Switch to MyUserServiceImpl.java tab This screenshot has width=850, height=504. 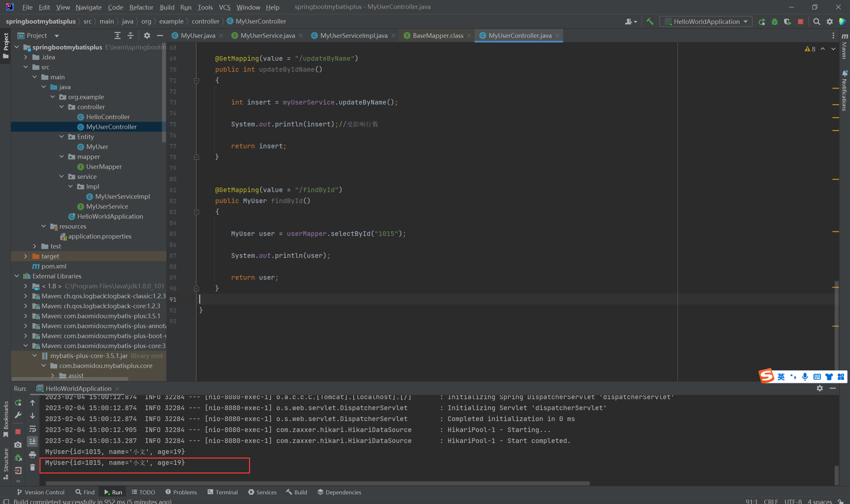[x=353, y=36]
